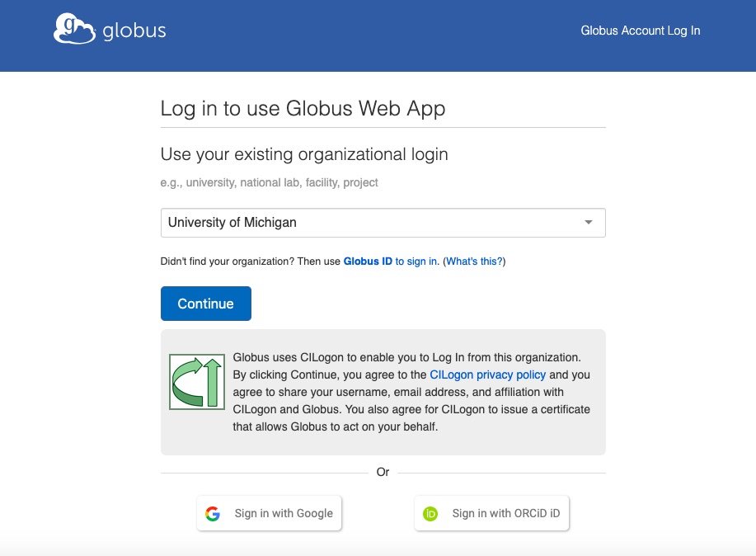Click the 'to sign in' link text
756x556 pixels.
pyautogui.click(x=417, y=262)
